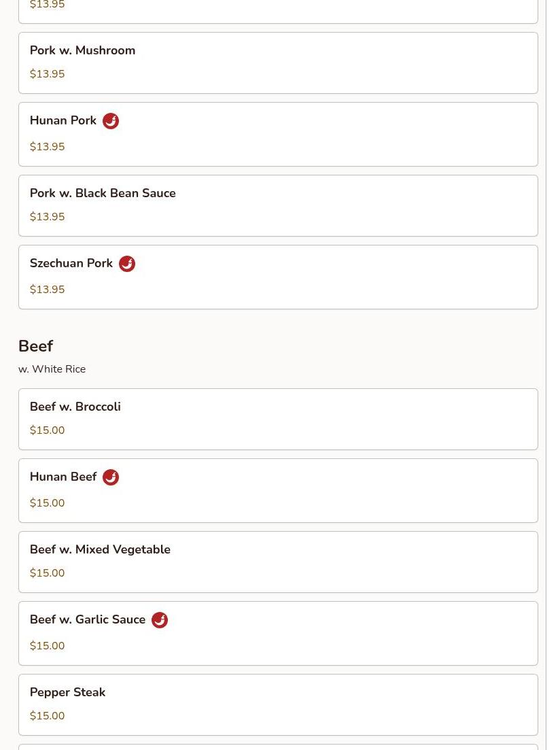Click the $13.95 price under Pork w. Mushroom
560x750 pixels.
click(47, 74)
